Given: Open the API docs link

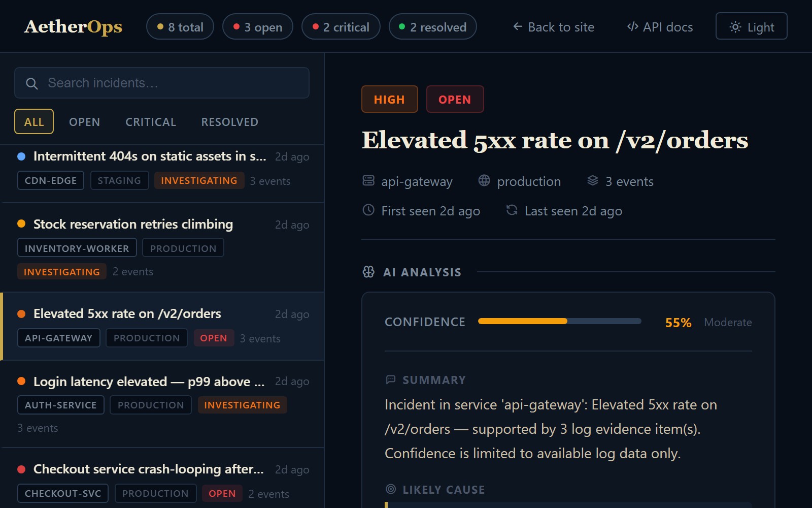Looking at the screenshot, I should point(660,27).
